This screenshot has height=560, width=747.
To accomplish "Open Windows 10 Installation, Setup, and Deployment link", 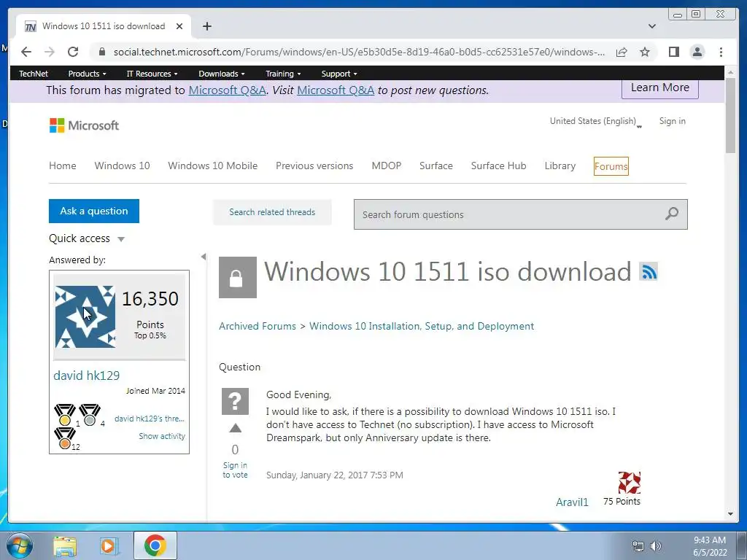I will pos(422,326).
